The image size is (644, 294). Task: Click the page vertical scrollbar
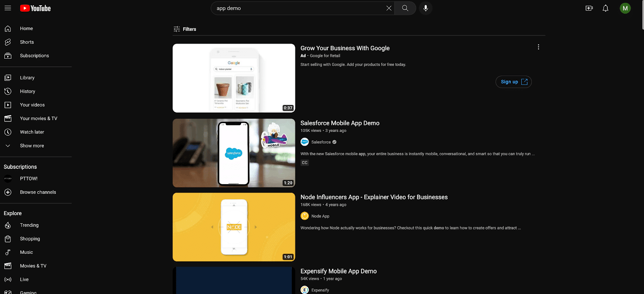(642, 15)
